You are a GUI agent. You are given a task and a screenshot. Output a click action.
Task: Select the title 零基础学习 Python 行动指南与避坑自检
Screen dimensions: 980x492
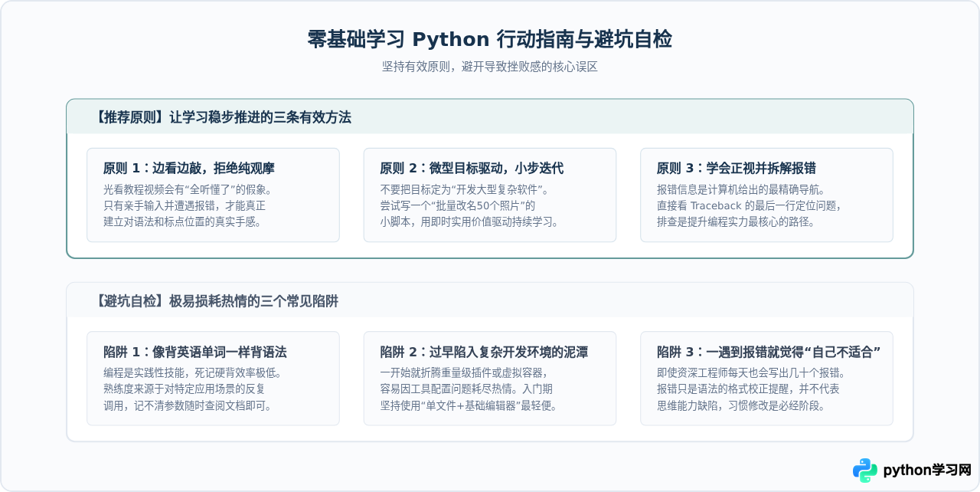(x=490, y=39)
